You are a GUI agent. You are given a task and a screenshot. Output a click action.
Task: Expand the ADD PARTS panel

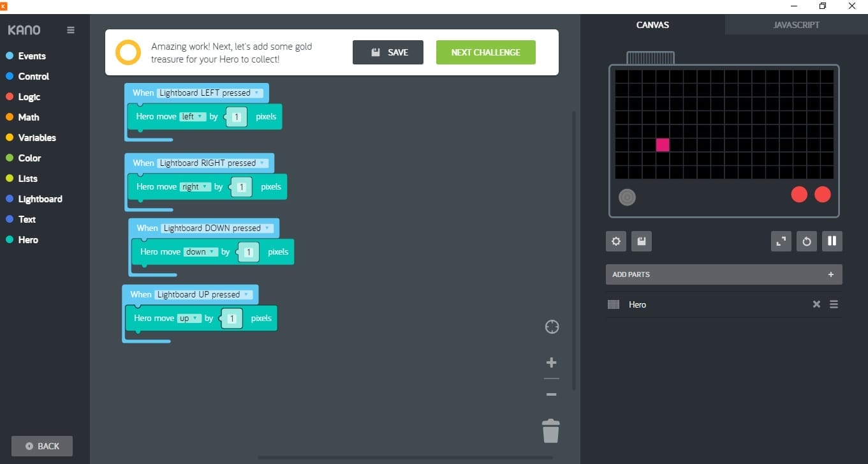(x=723, y=274)
